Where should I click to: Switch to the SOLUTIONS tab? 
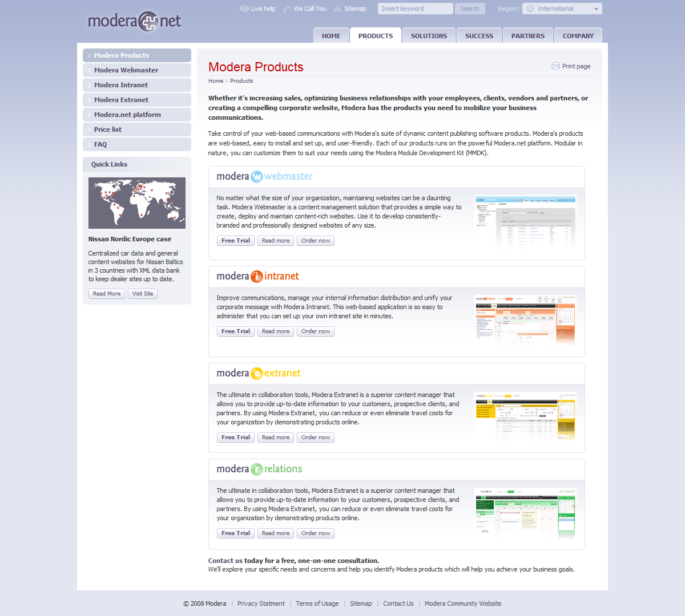(429, 35)
